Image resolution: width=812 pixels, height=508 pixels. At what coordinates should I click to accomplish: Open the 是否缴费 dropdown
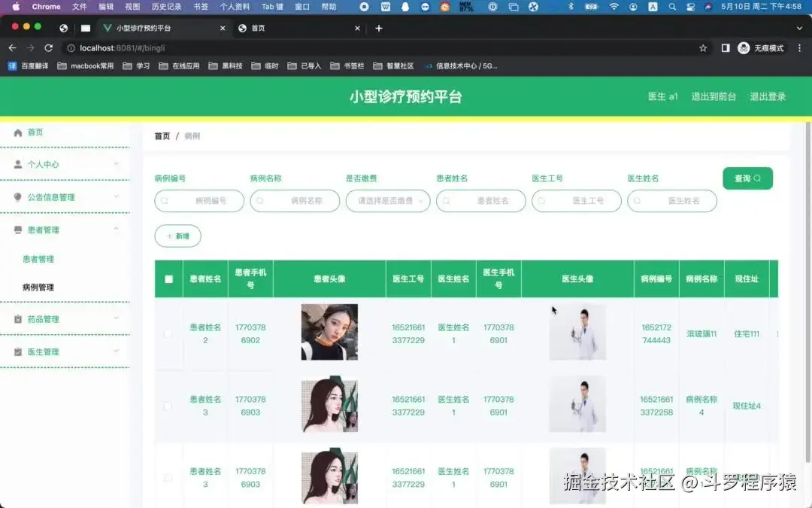point(388,201)
